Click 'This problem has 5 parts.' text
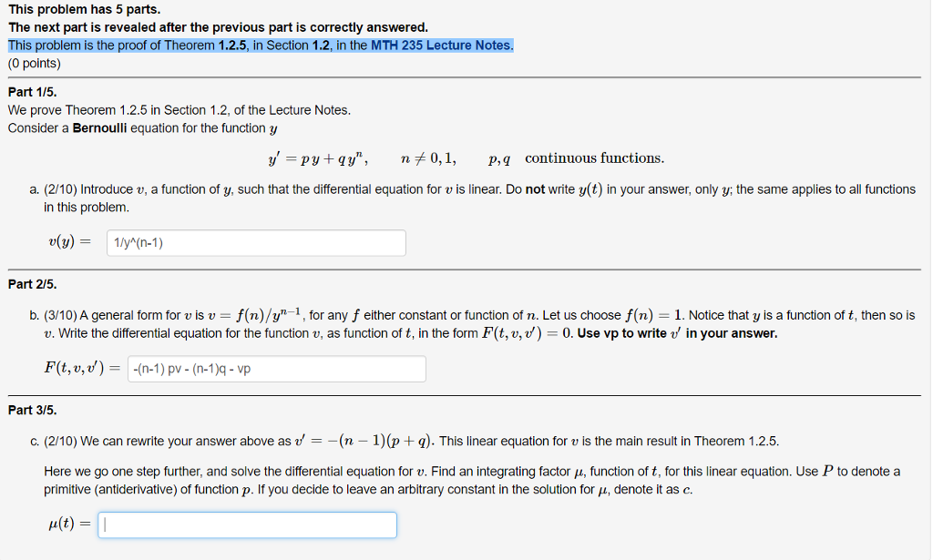 click(x=84, y=9)
